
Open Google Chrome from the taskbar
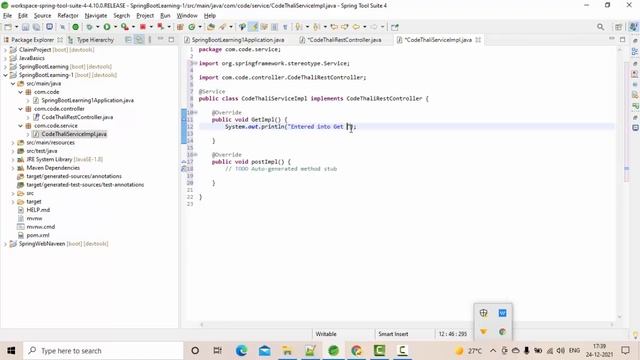[356, 351]
